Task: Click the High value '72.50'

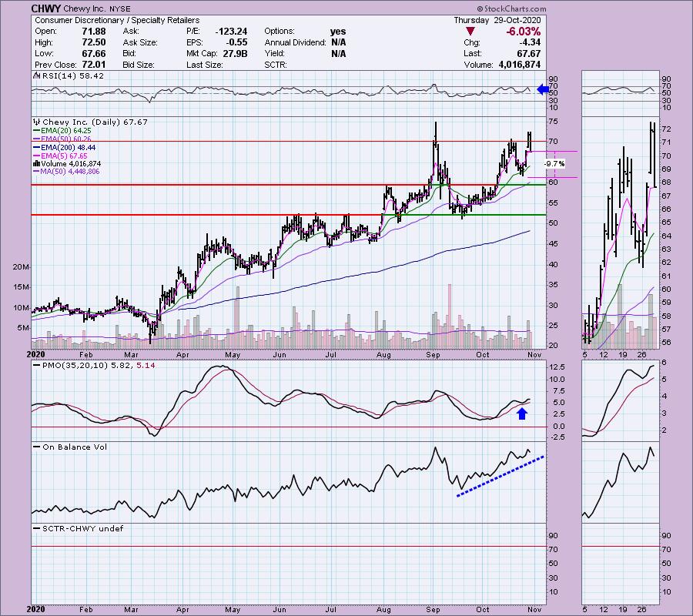Action: coord(94,42)
